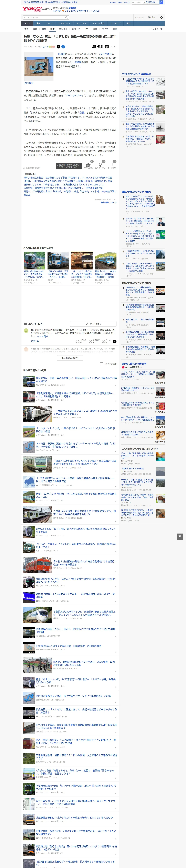Click the keyword search magnifier button

tap(66, 18)
